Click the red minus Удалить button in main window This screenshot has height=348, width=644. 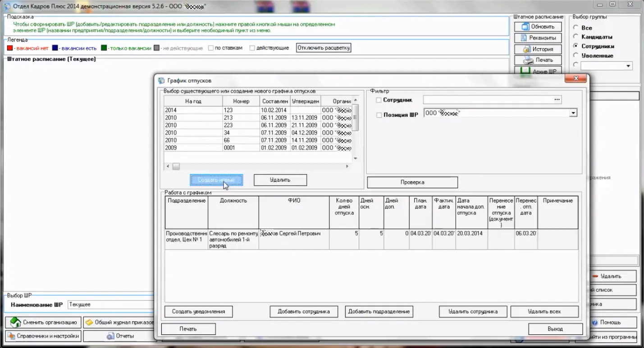click(613, 276)
